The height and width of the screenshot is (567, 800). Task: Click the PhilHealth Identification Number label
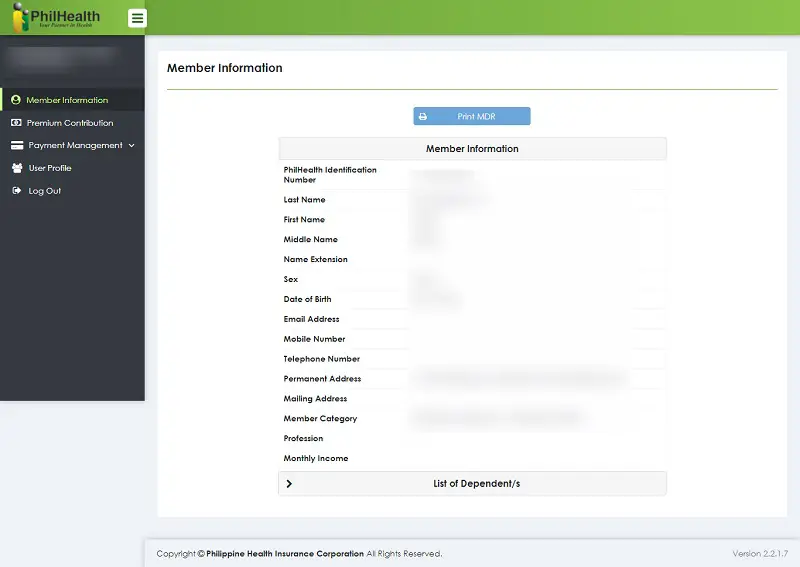click(x=330, y=175)
